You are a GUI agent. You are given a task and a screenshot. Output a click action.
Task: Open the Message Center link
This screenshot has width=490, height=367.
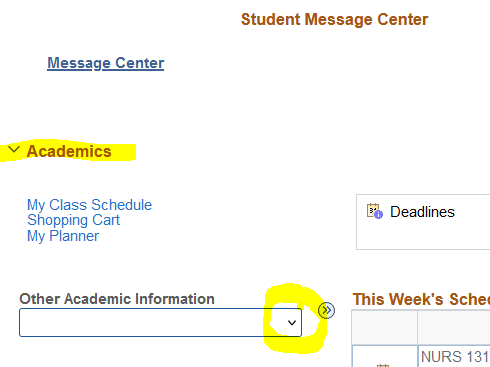coord(106,63)
